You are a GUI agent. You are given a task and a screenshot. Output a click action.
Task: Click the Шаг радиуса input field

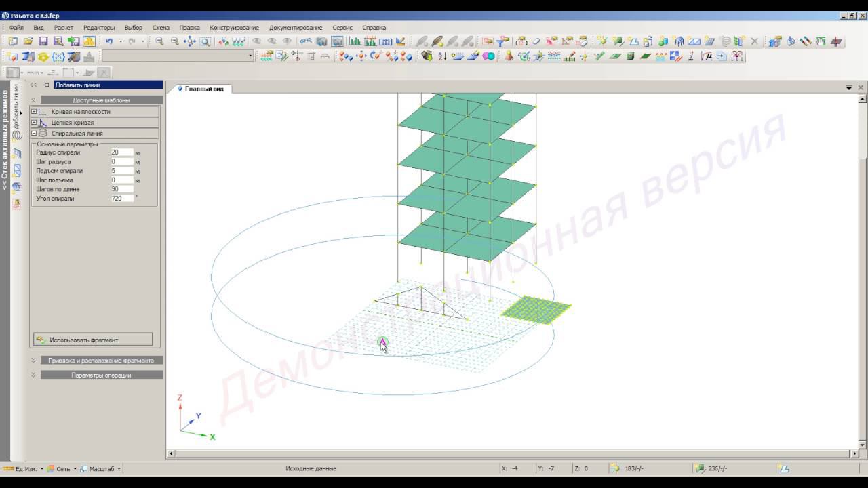pyautogui.click(x=122, y=162)
